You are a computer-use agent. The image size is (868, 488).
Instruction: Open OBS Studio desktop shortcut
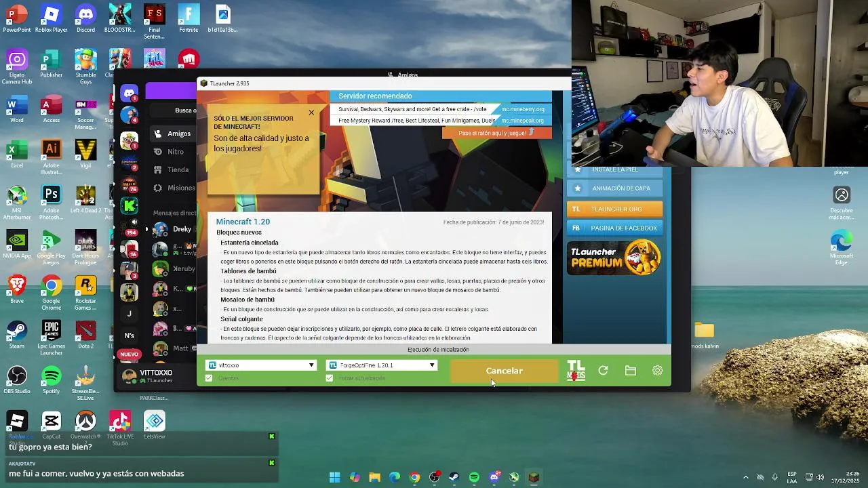(17, 380)
